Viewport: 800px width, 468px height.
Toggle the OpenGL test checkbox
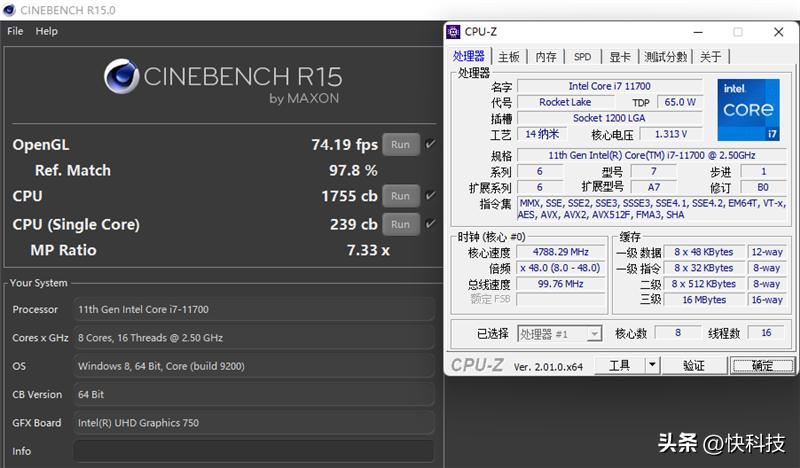click(x=431, y=144)
